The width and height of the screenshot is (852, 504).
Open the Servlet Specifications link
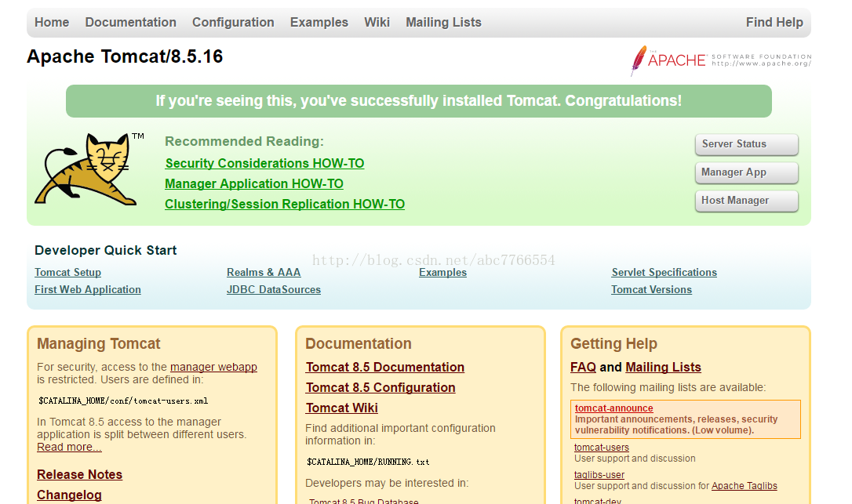[x=664, y=273]
